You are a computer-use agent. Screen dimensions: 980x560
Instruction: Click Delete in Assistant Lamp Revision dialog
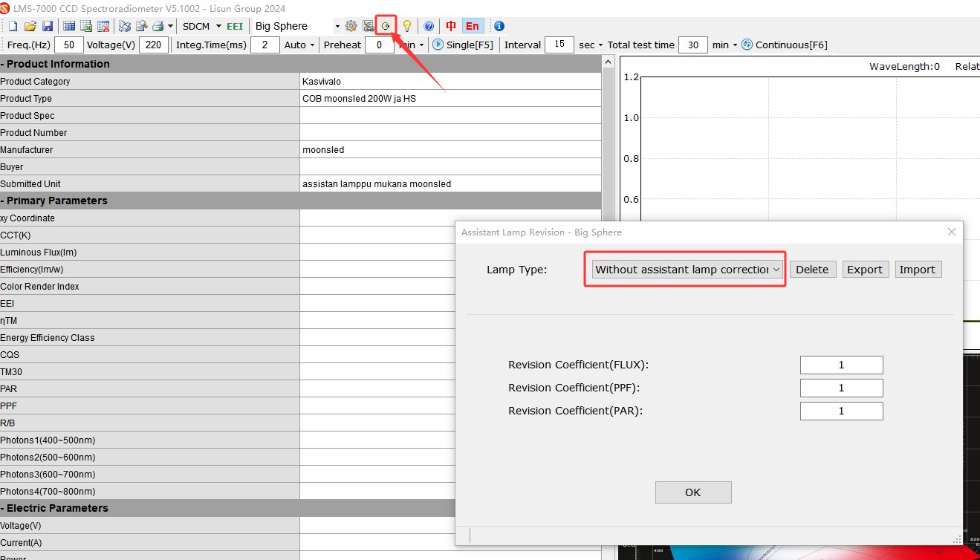pyautogui.click(x=812, y=269)
